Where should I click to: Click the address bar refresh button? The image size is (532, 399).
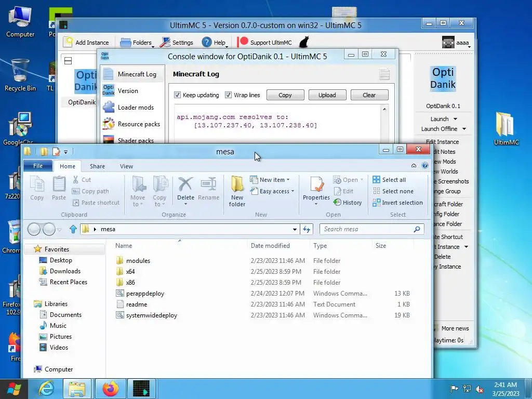(x=307, y=229)
